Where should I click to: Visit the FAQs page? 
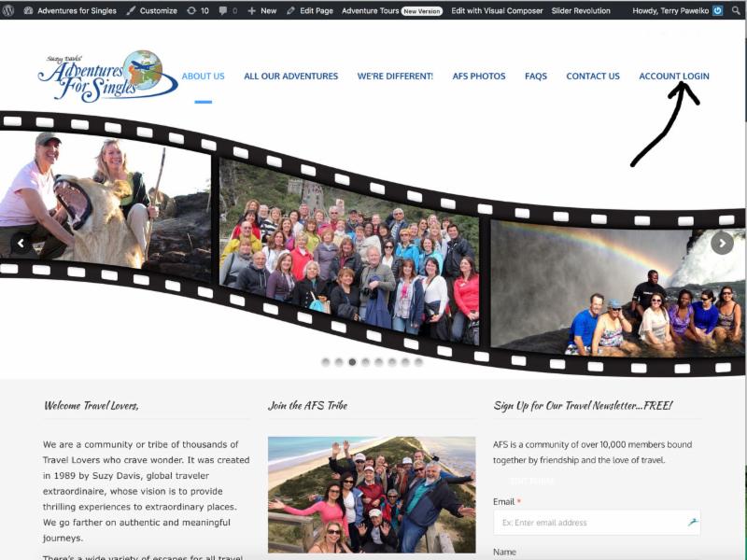pyautogui.click(x=536, y=77)
